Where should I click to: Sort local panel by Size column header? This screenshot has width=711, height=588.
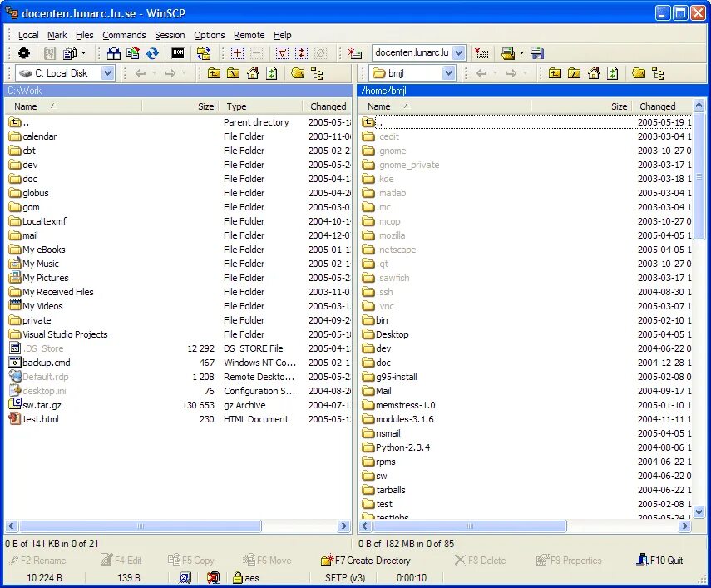click(180, 106)
